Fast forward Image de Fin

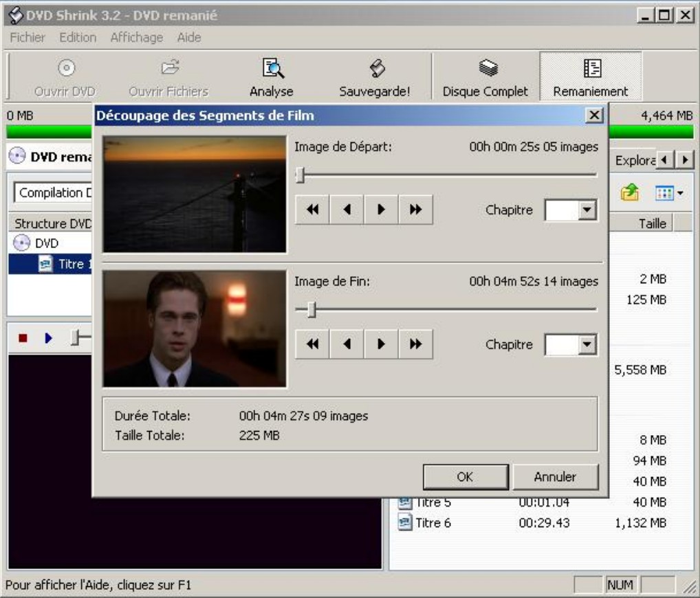415,344
